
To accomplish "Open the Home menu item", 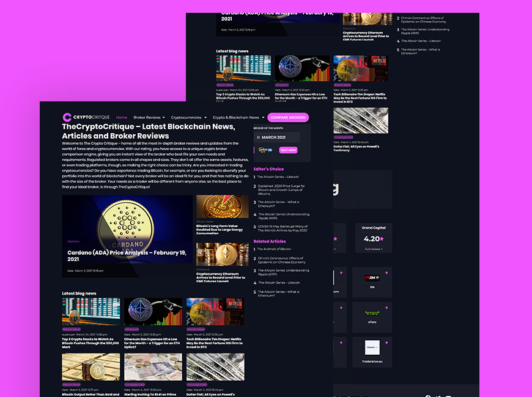I will tap(122, 117).
